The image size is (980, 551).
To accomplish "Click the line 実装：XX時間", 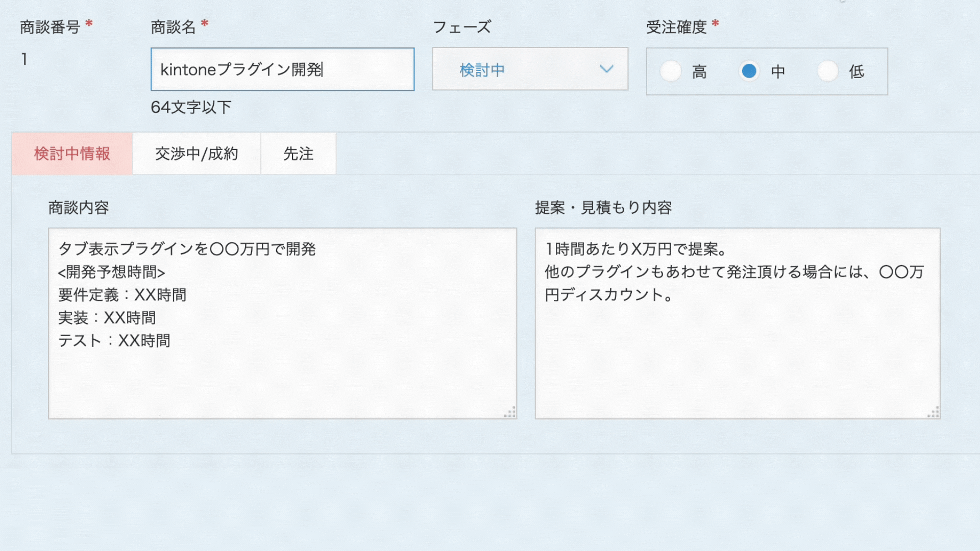I will [x=107, y=318].
